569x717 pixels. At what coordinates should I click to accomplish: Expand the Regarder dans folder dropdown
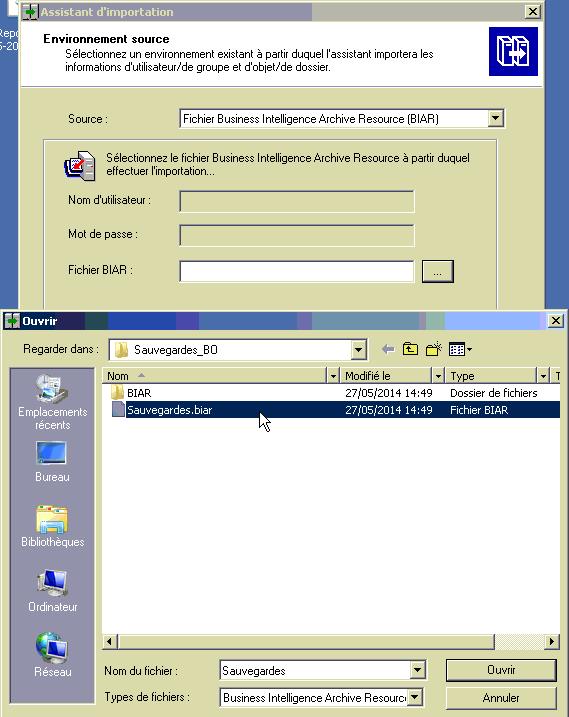tap(359, 350)
